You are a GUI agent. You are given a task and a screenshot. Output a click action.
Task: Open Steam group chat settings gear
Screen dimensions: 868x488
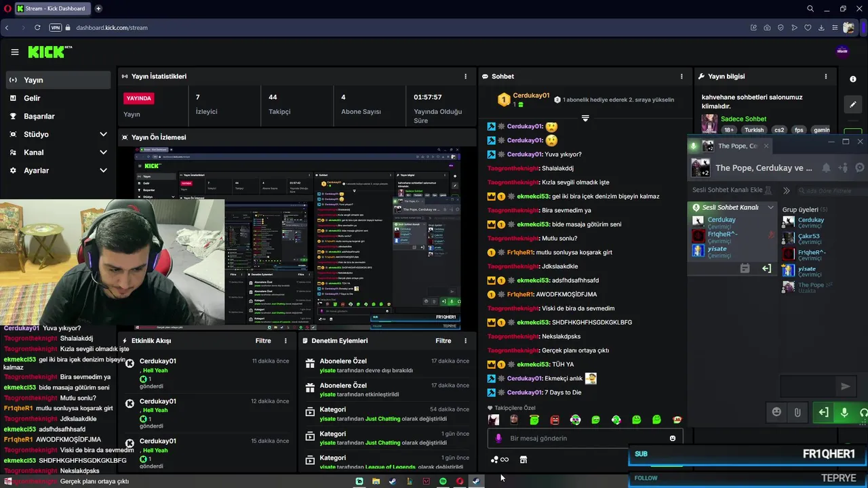860,167
